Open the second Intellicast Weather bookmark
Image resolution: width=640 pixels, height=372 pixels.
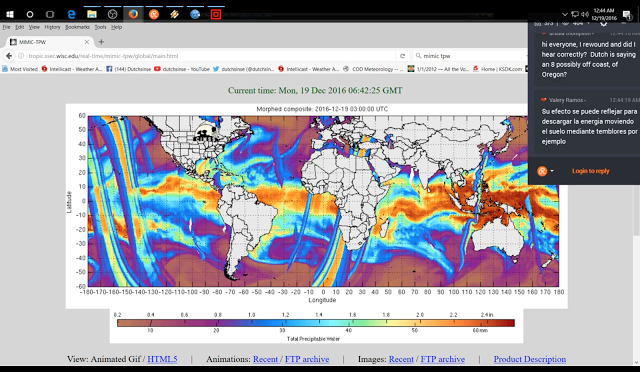[x=309, y=69]
